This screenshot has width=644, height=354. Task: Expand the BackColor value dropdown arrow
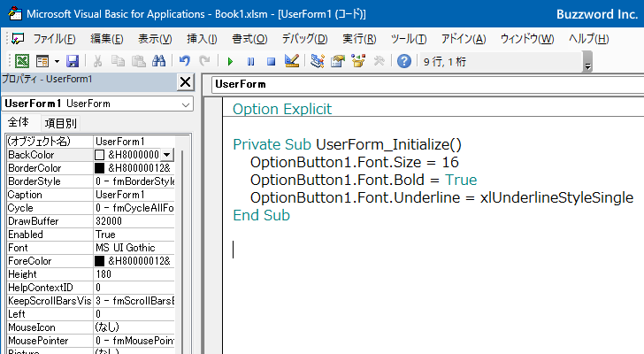click(x=166, y=155)
